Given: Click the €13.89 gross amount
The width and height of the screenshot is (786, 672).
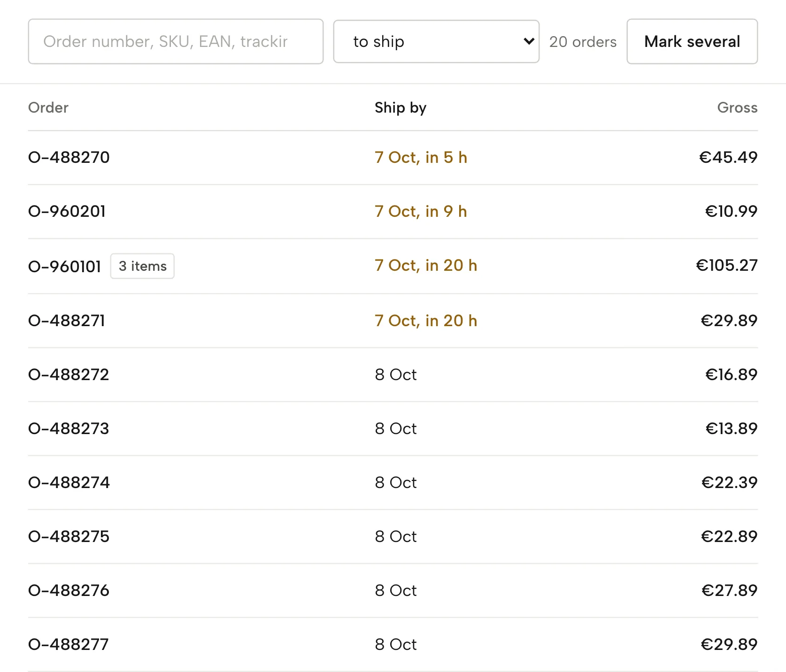Looking at the screenshot, I should click(732, 428).
